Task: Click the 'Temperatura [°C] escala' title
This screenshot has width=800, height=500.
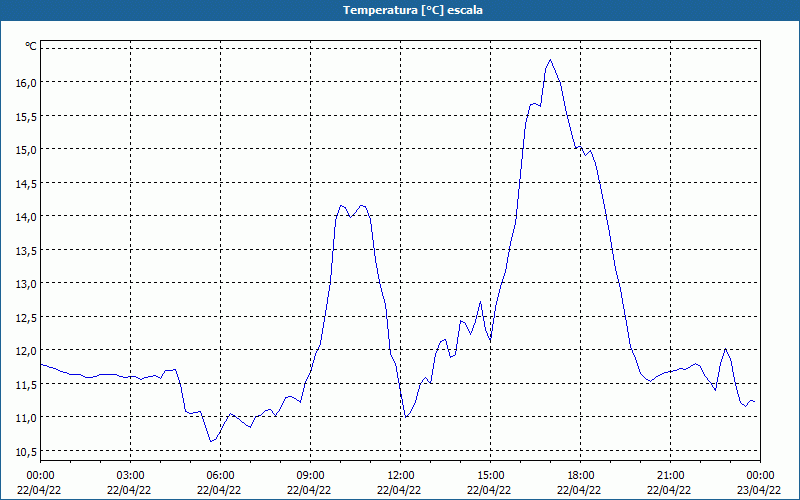Action: (x=412, y=10)
